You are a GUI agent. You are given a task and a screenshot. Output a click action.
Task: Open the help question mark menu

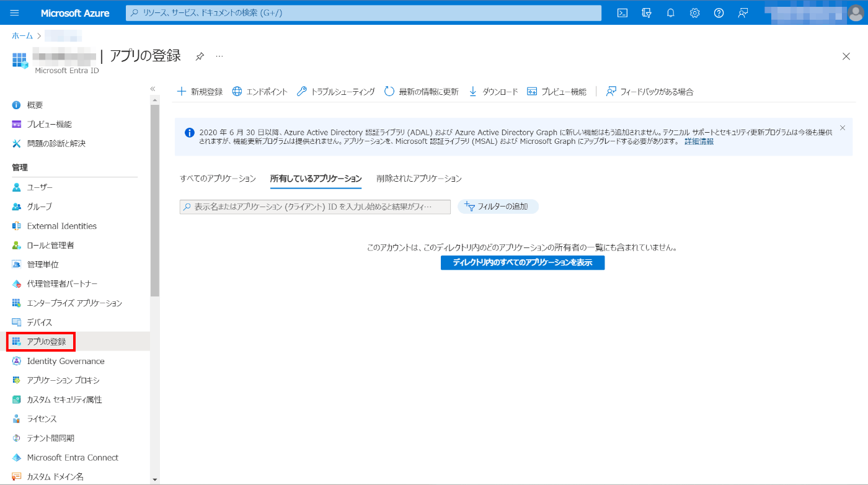(719, 13)
